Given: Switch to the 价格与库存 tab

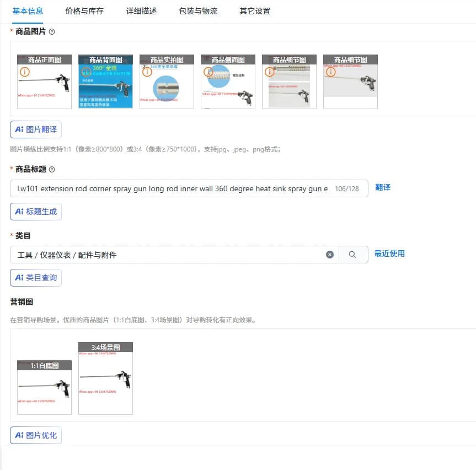Looking at the screenshot, I should 84,11.
